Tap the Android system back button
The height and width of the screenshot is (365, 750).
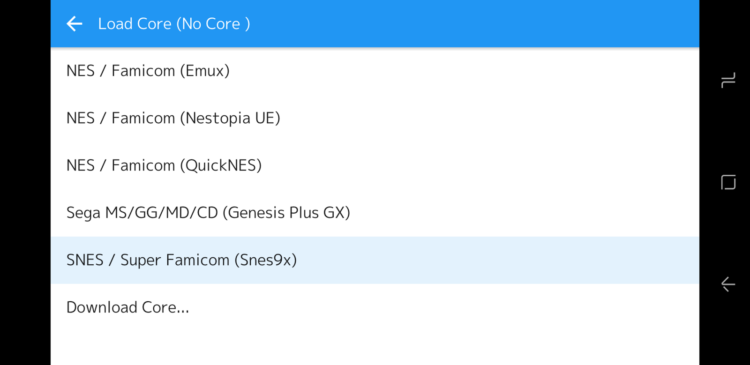coord(728,284)
